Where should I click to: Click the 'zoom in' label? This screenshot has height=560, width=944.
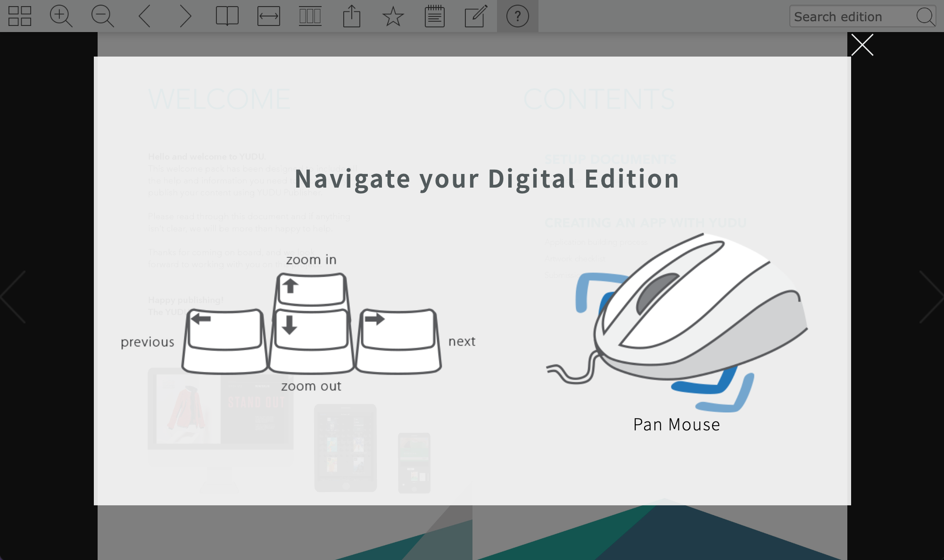point(311,259)
